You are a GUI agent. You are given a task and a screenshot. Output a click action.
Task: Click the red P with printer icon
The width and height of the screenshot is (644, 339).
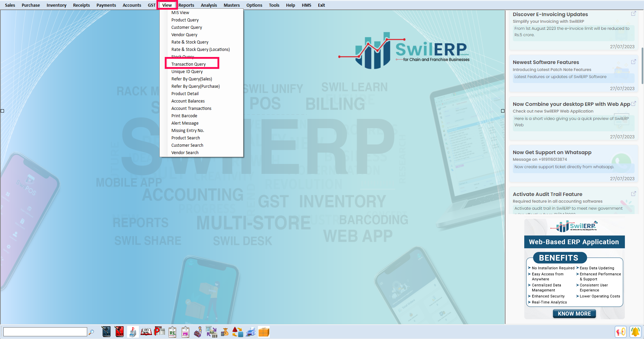pyautogui.click(x=159, y=331)
